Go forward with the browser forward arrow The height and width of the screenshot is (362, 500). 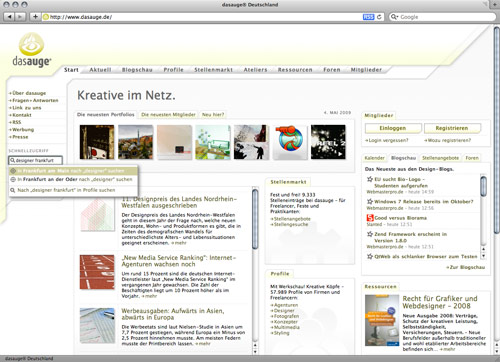click(x=20, y=17)
